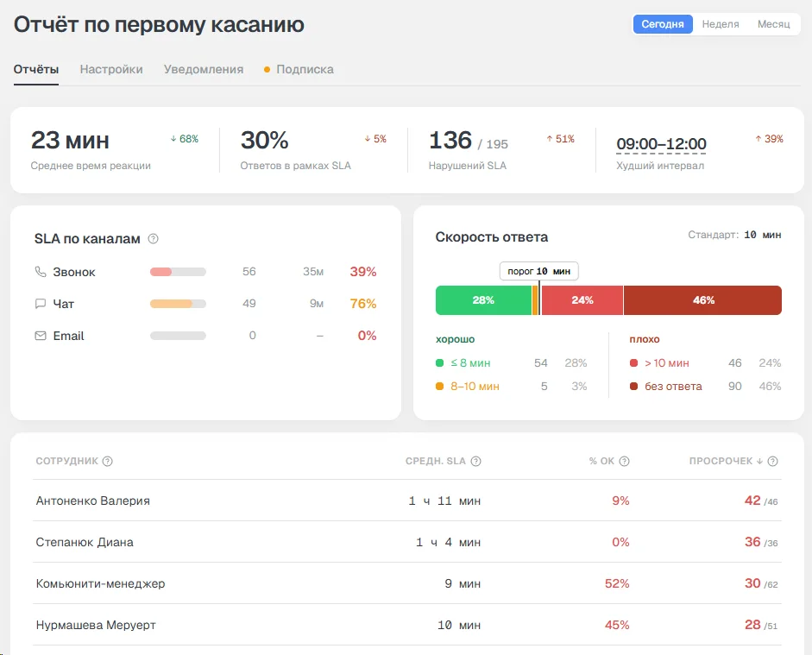Click the phone icon beside Звонок

tap(41, 272)
